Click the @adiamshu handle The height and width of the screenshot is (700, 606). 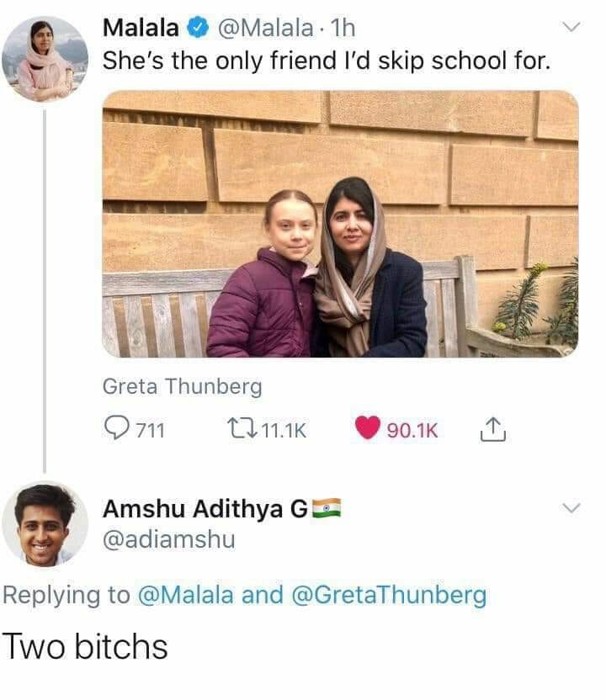[x=168, y=539]
